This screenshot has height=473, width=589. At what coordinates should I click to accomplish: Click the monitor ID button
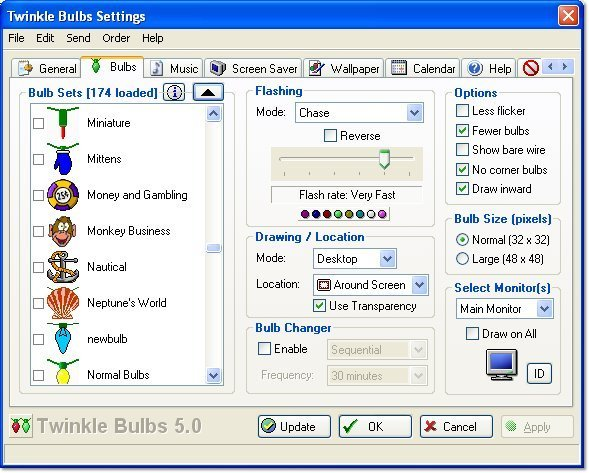click(x=539, y=373)
